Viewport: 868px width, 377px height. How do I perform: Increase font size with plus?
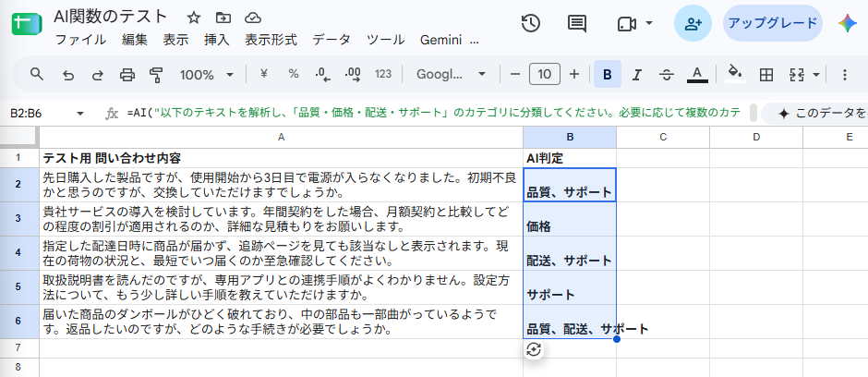pos(574,74)
